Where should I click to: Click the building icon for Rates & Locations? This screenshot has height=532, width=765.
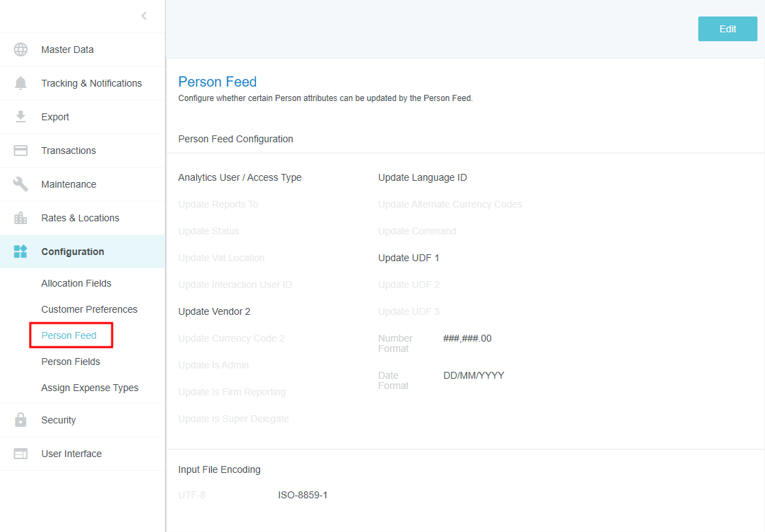[21, 218]
